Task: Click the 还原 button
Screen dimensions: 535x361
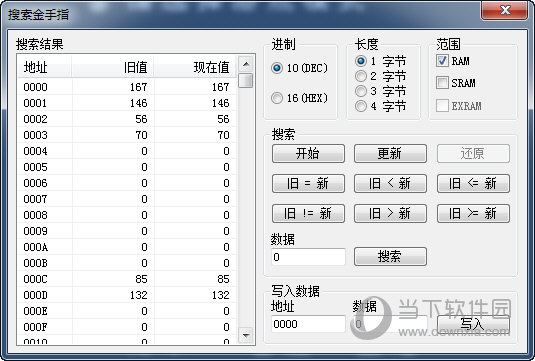Action: [x=473, y=154]
